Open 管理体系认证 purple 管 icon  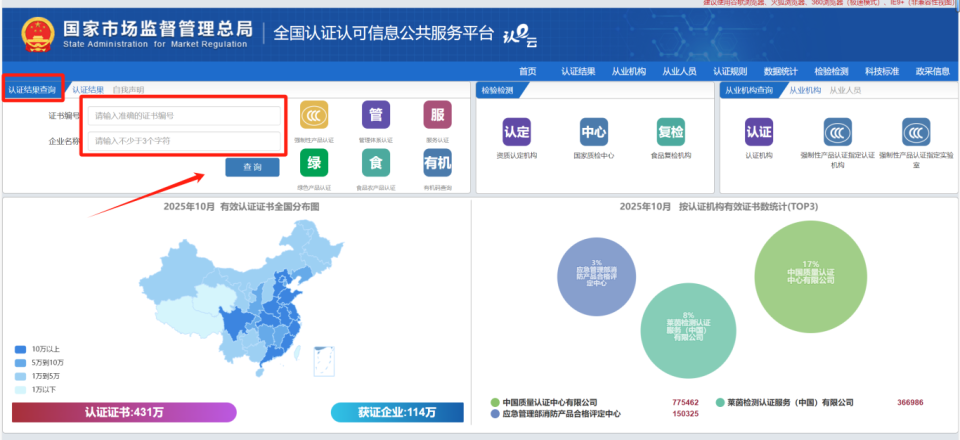coord(375,114)
